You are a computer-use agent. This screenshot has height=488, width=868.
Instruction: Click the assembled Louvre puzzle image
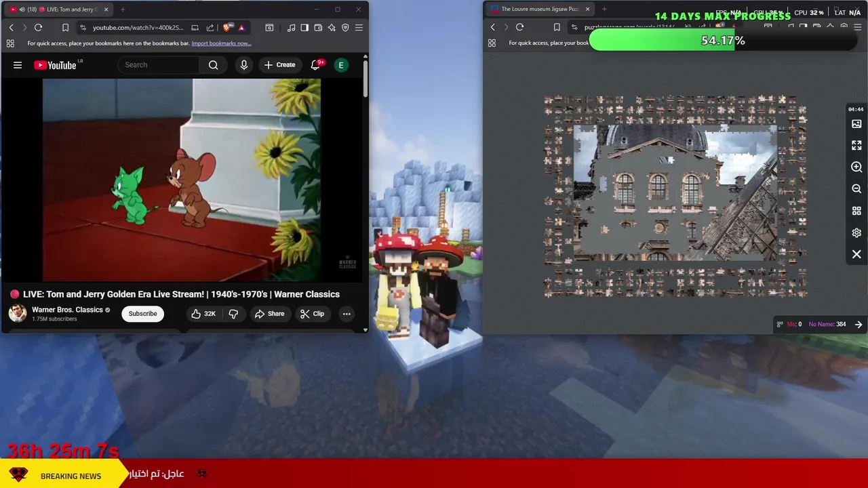(675, 192)
